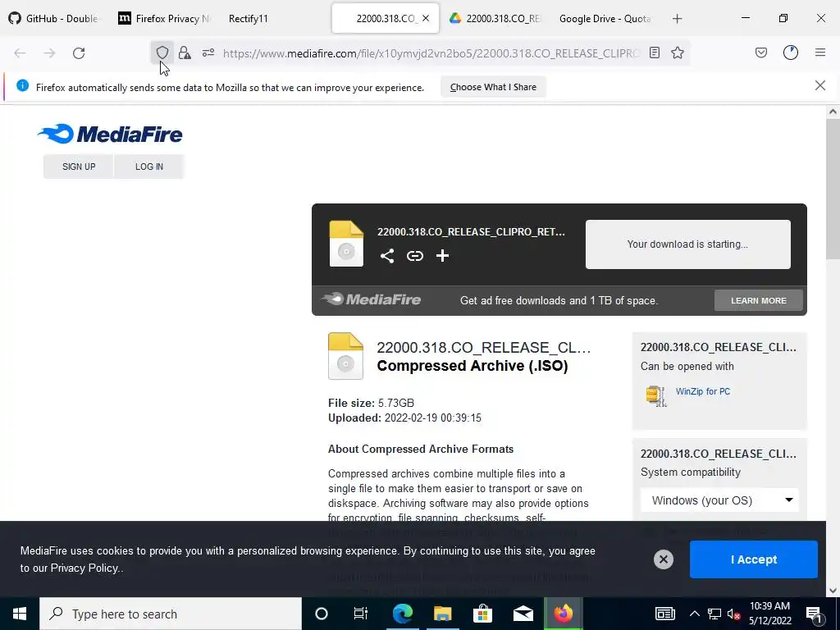Go back to the previous page
Screen dimensions: 840x630
click(x=20, y=53)
